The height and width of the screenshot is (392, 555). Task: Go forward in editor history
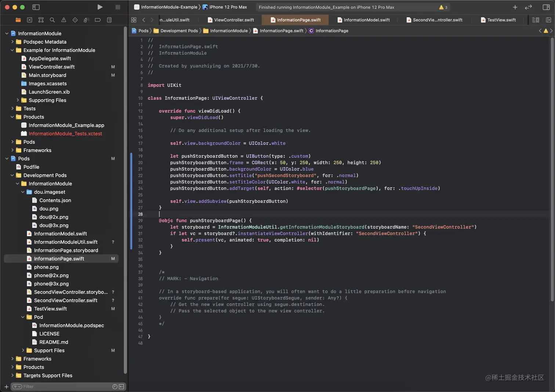point(152,20)
